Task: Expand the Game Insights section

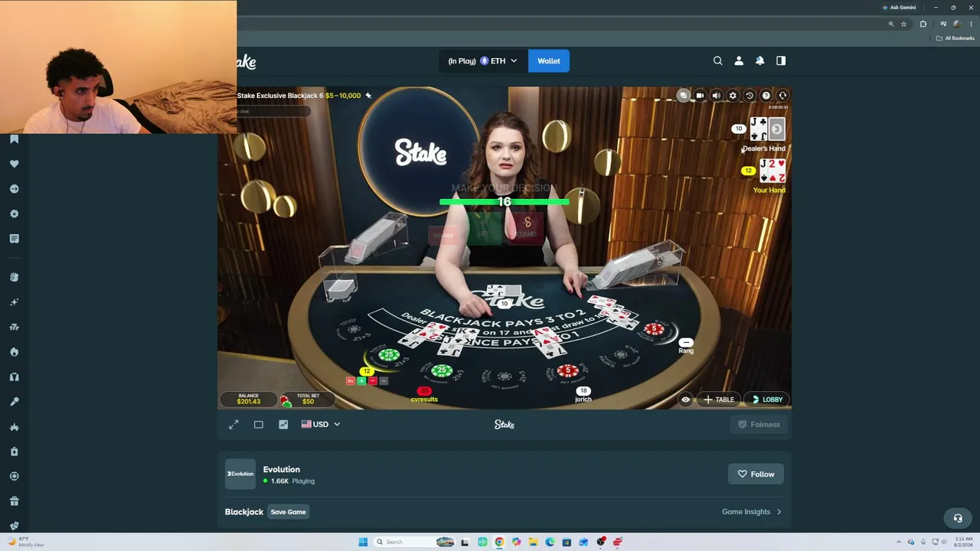Action: coord(752,512)
